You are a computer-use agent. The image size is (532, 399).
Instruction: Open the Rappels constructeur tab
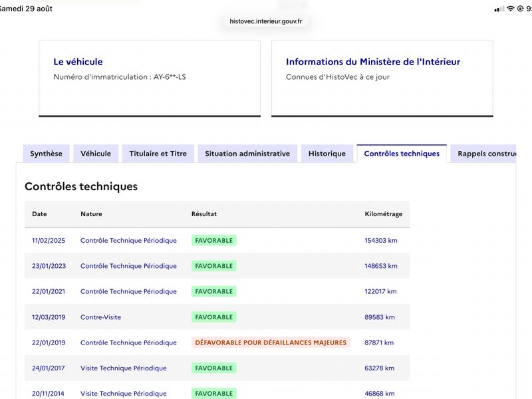[483, 154]
